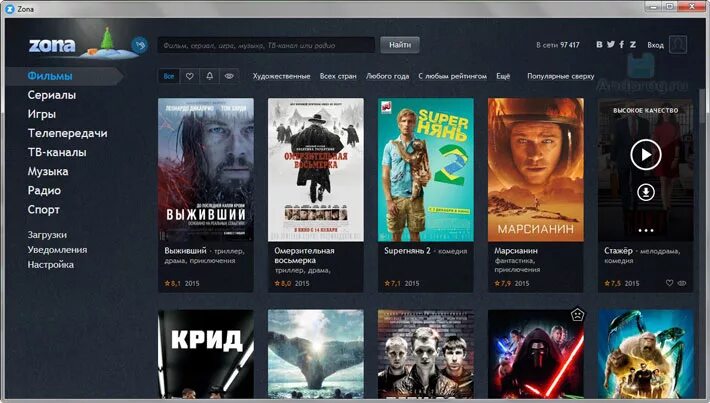
Task: Open Сериалы section
Action: tap(52, 95)
